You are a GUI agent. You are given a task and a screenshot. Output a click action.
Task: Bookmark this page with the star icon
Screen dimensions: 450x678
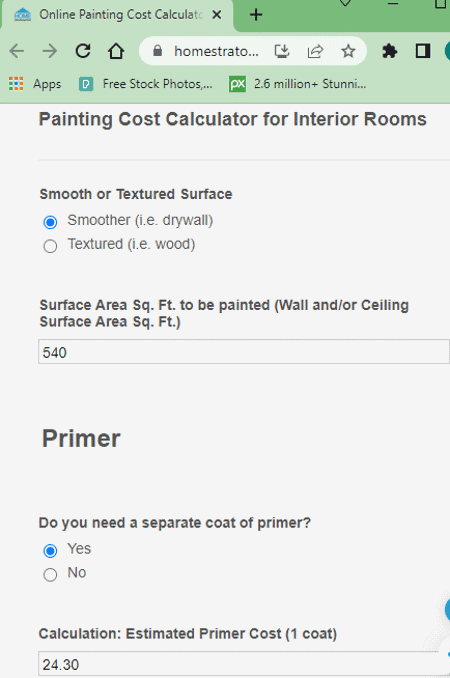(348, 51)
